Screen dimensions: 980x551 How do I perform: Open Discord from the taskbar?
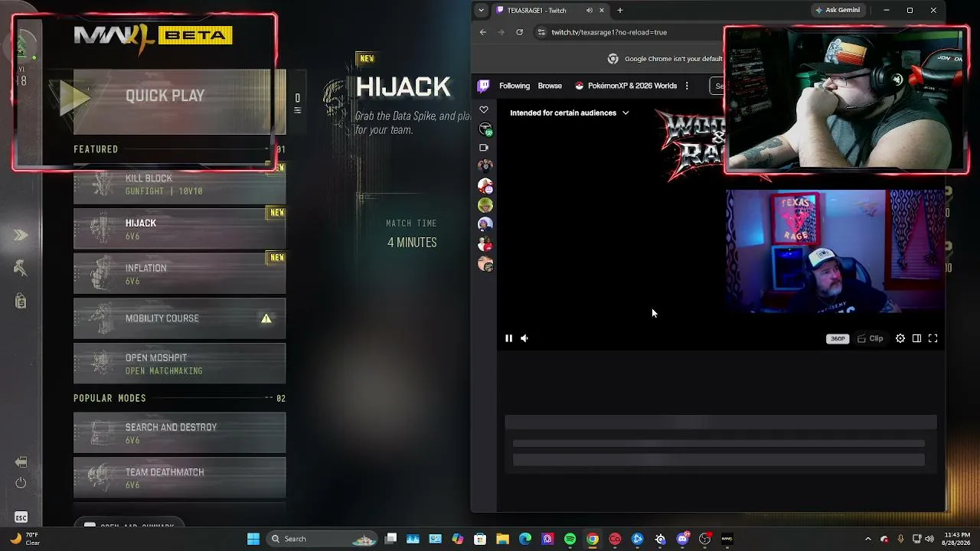682,539
